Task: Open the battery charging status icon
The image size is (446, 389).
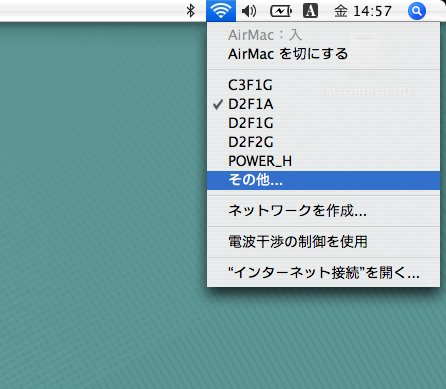Action: [x=281, y=11]
